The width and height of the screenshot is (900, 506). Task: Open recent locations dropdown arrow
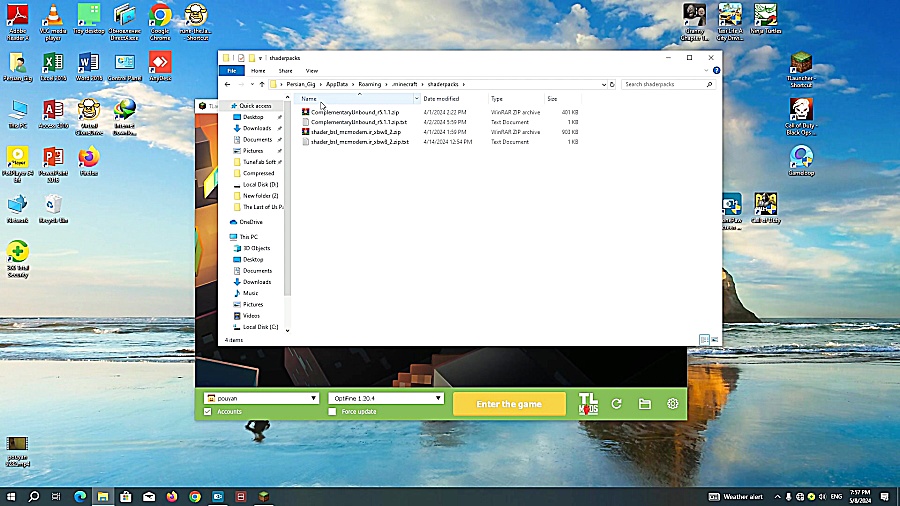[x=252, y=84]
